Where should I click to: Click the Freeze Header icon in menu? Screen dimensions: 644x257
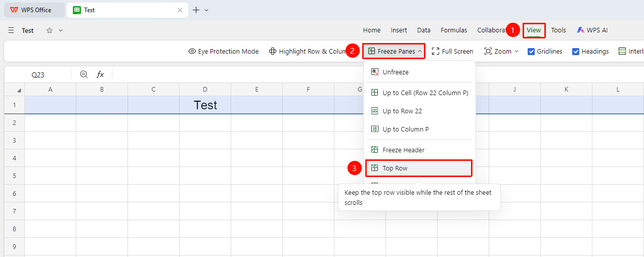pos(375,150)
